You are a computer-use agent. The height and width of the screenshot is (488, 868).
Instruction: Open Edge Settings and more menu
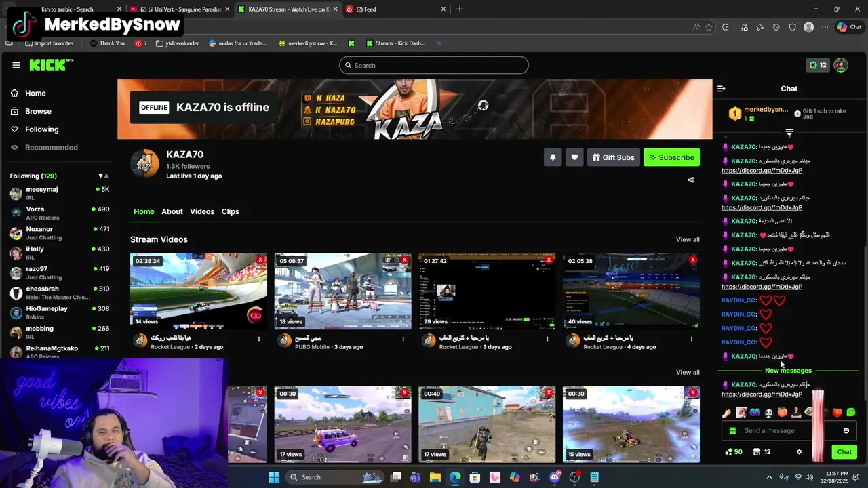[825, 27]
